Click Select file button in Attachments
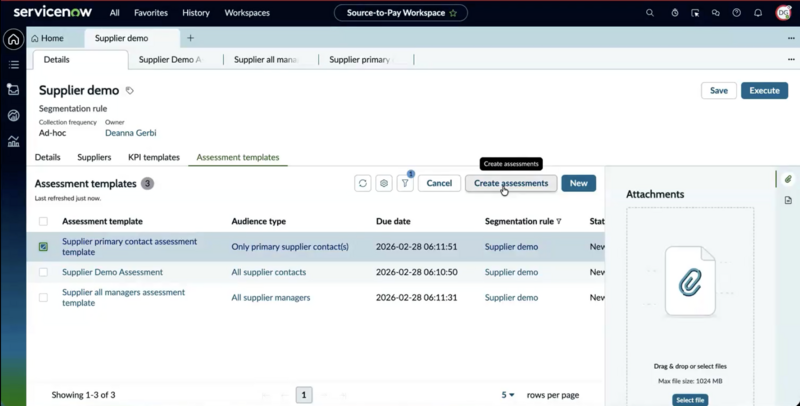The height and width of the screenshot is (406, 800). [x=690, y=400]
